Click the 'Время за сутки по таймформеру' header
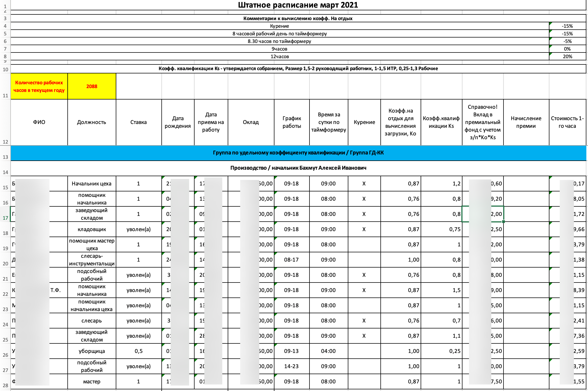The width and height of the screenshot is (588, 391). pyautogui.click(x=329, y=122)
